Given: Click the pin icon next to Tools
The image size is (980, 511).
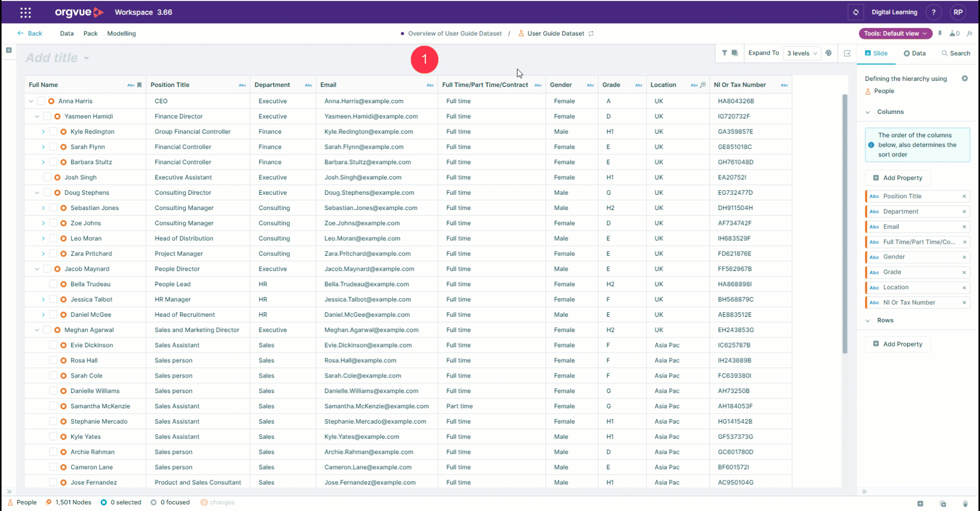Looking at the screenshot, I should [940, 33].
